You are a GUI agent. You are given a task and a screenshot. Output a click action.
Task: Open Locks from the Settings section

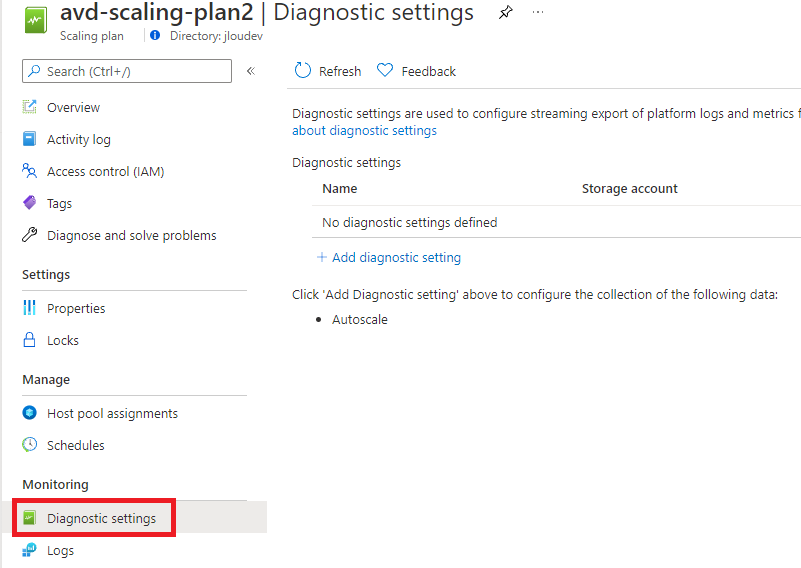point(63,340)
